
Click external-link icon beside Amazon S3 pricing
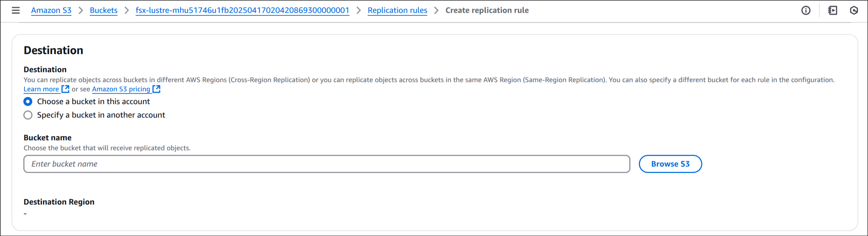tap(157, 89)
